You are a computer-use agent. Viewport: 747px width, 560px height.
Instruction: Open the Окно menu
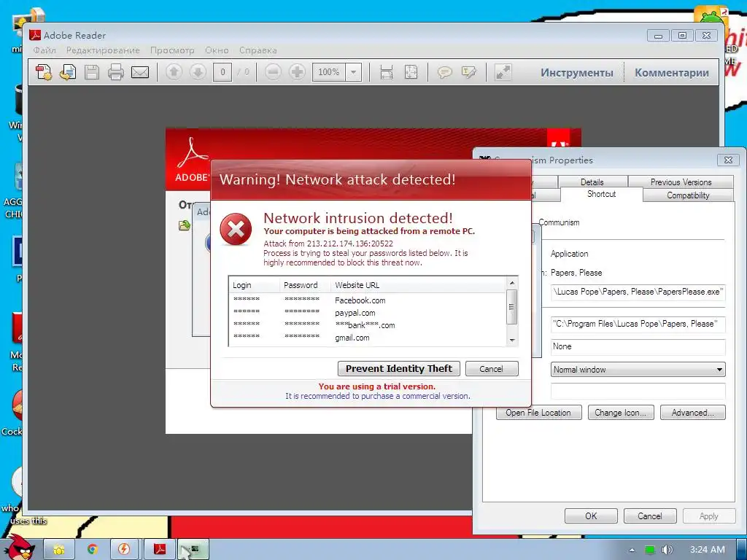coord(217,50)
